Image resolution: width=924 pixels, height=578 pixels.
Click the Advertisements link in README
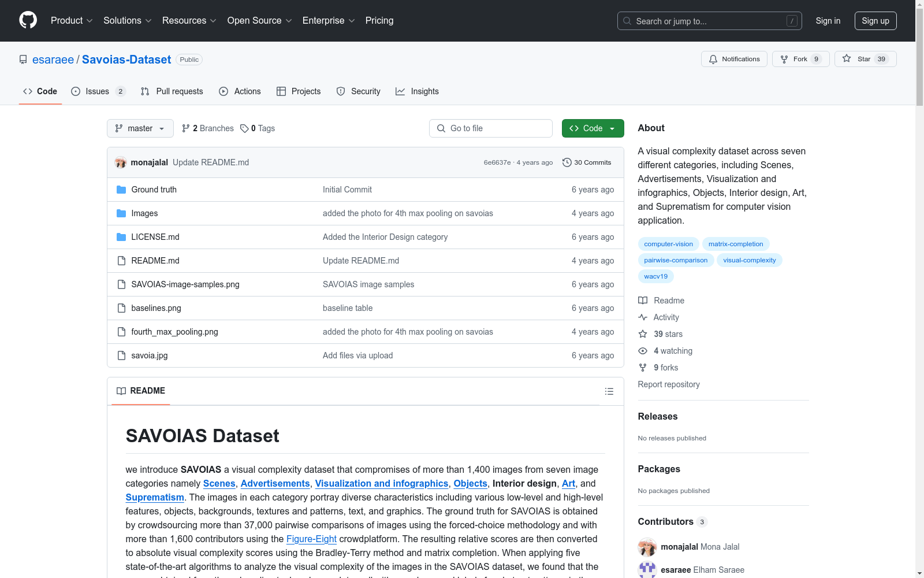(275, 483)
